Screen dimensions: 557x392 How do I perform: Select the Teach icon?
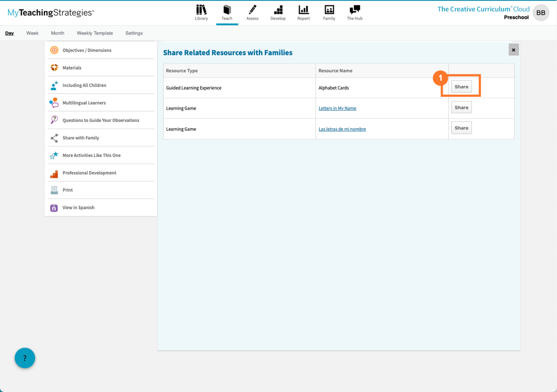(x=227, y=12)
